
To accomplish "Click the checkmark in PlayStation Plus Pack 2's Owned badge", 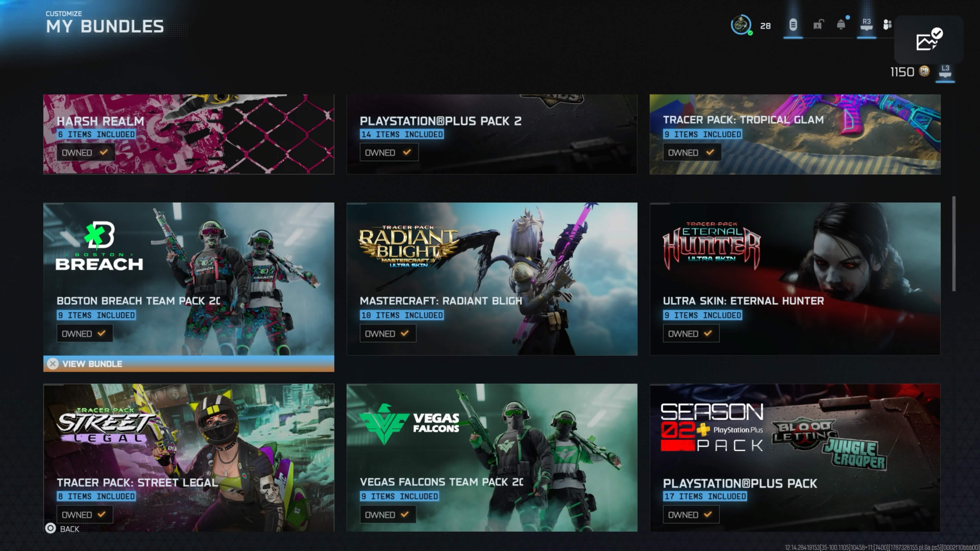I will coord(407,152).
